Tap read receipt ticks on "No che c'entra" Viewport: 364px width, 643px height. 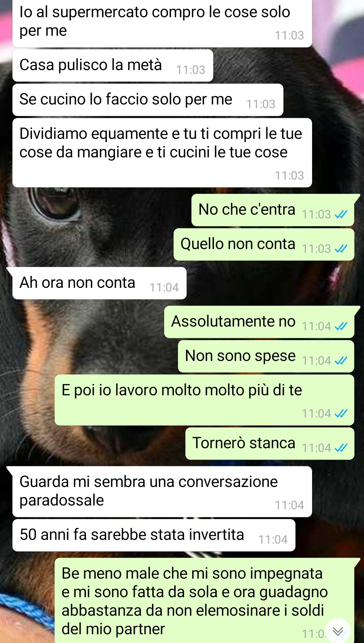tap(341, 214)
